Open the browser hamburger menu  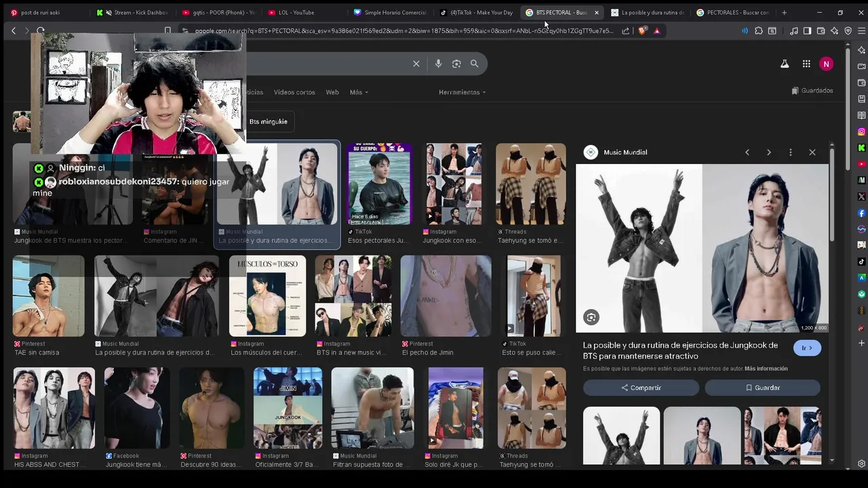tap(861, 30)
